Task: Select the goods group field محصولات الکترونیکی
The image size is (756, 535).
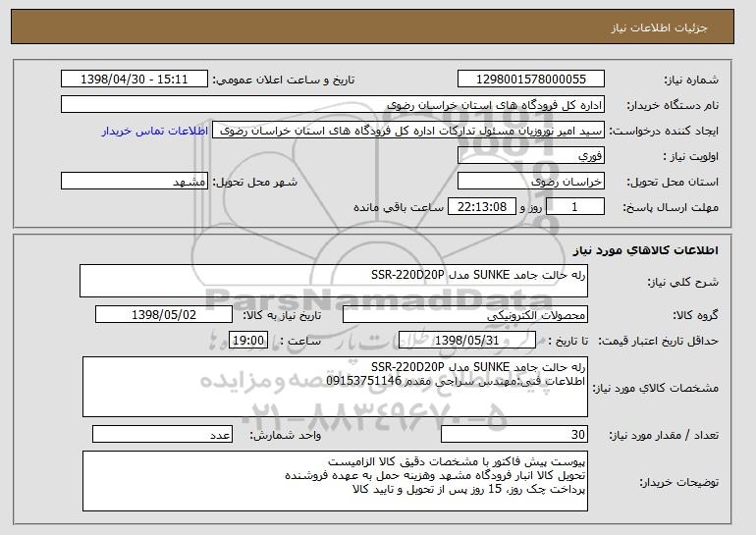Action: pyautogui.click(x=465, y=315)
